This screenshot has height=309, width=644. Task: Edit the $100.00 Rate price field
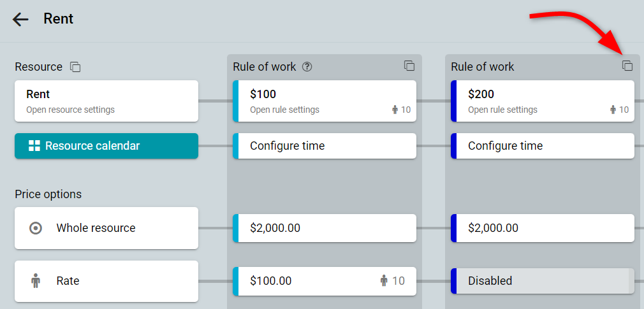pyautogui.click(x=325, y=281)
